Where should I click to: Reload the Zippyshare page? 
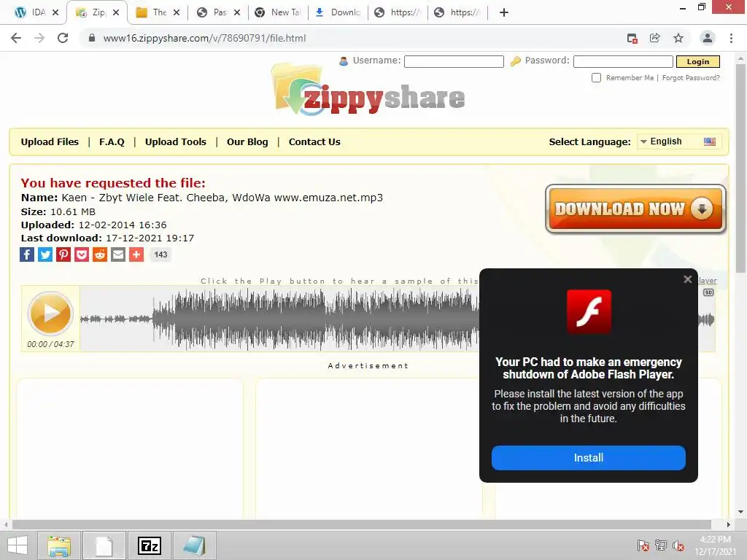63,38
